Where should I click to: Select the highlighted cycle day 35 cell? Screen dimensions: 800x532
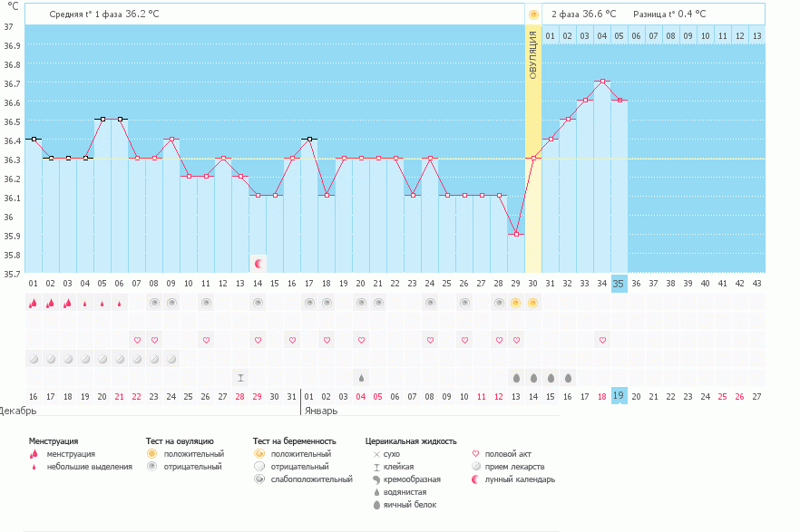point(619,283)
